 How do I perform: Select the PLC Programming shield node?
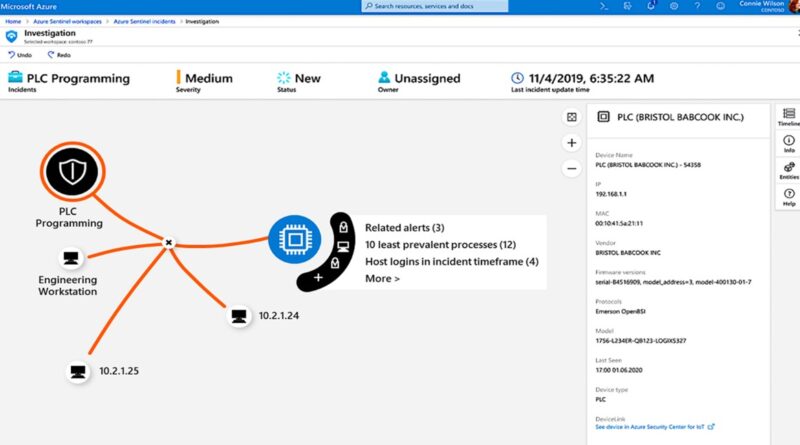pos(72,171)
